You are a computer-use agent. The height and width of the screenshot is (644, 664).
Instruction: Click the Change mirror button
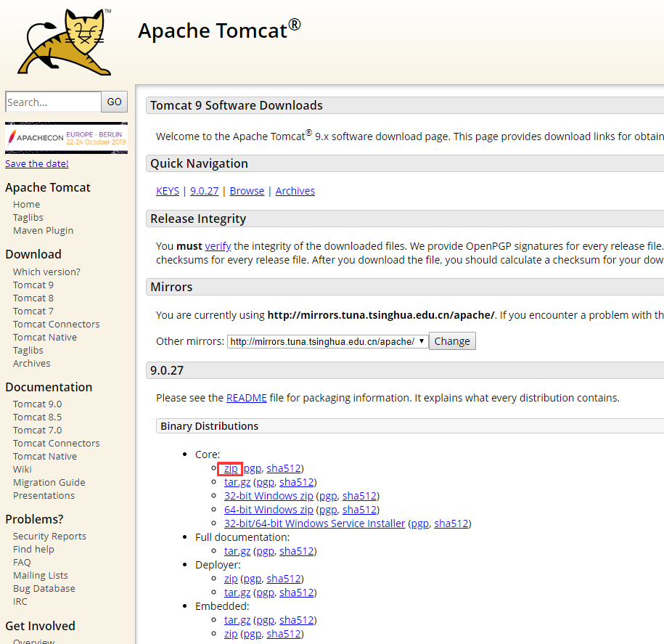coord(452,341)
